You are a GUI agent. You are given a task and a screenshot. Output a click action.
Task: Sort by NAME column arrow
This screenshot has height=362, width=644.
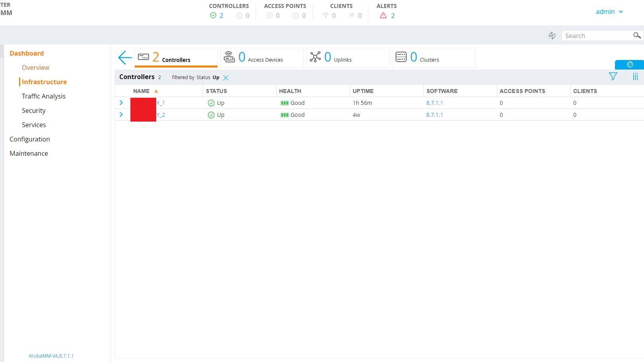tap(156, 91)
